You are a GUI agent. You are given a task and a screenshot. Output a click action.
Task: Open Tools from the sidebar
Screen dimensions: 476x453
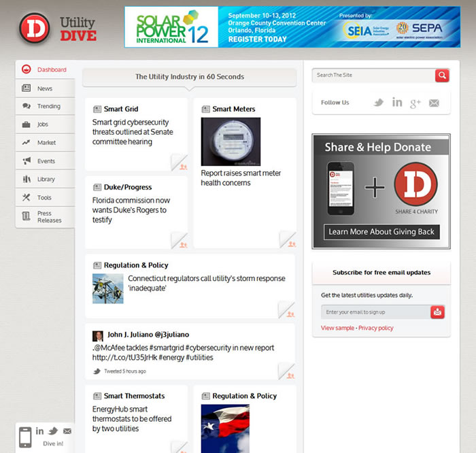(46, 197)
